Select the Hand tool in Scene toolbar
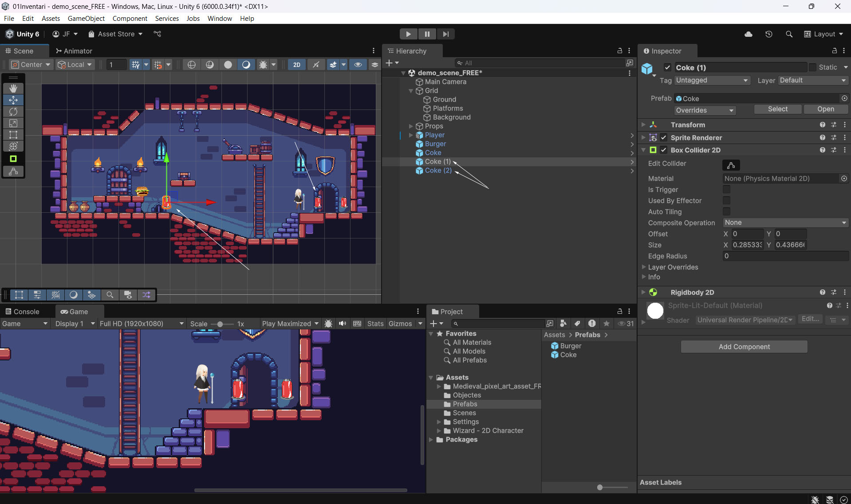Image resolution: width=851 pixels, height=504 pixels. tap(13, 88)
